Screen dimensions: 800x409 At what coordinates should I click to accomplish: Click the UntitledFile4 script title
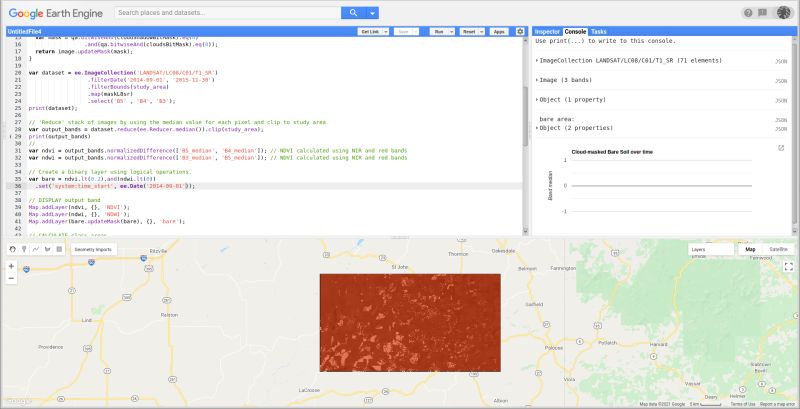[24, 32]
